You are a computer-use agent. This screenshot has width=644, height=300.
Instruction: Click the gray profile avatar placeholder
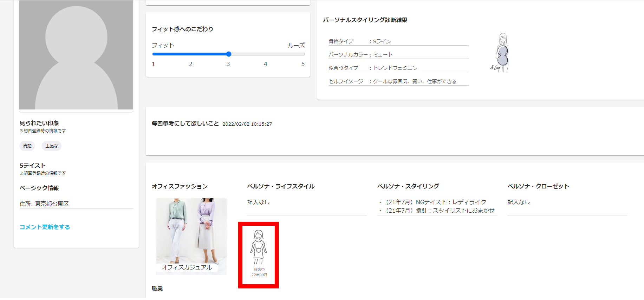tap(76, 55)
